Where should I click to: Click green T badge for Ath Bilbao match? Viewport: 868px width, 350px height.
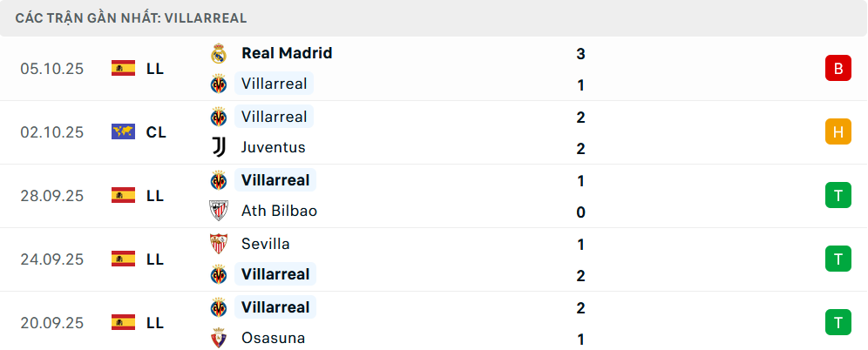click(837, 195)
